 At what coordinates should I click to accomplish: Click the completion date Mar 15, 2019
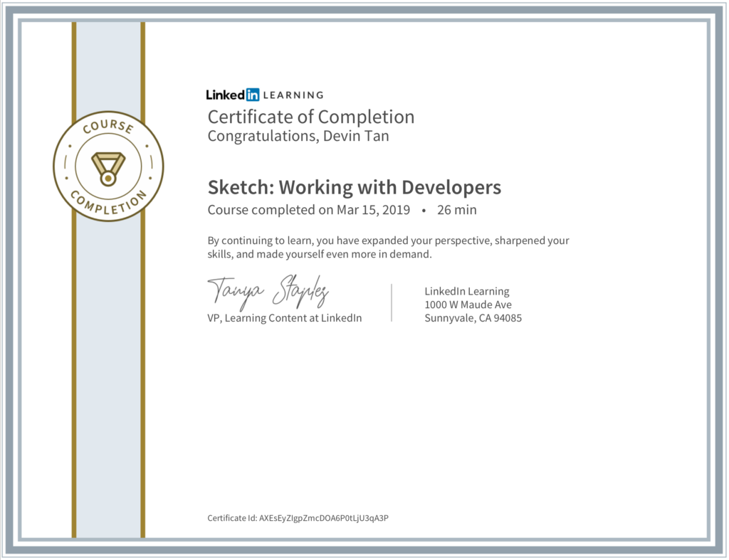click(x=375, y=210)
